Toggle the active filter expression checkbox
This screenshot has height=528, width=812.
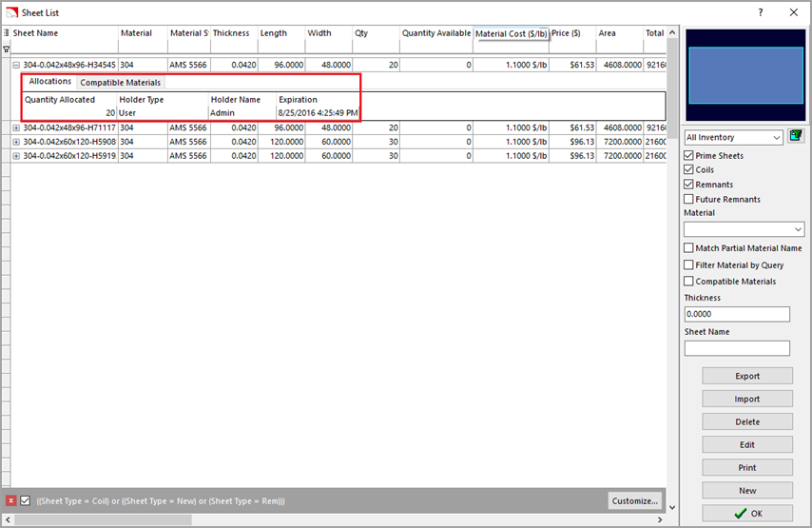tap(26, 500)
